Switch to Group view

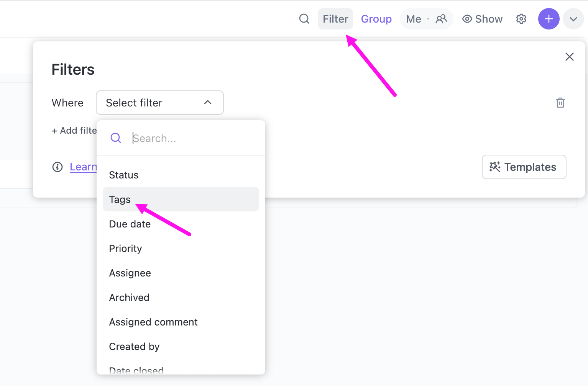click(376, 18)
